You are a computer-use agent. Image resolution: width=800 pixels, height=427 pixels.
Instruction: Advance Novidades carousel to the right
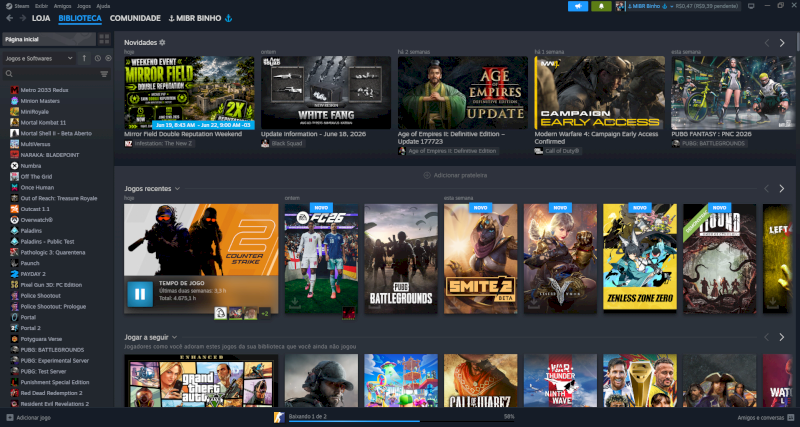click(782, 43)
